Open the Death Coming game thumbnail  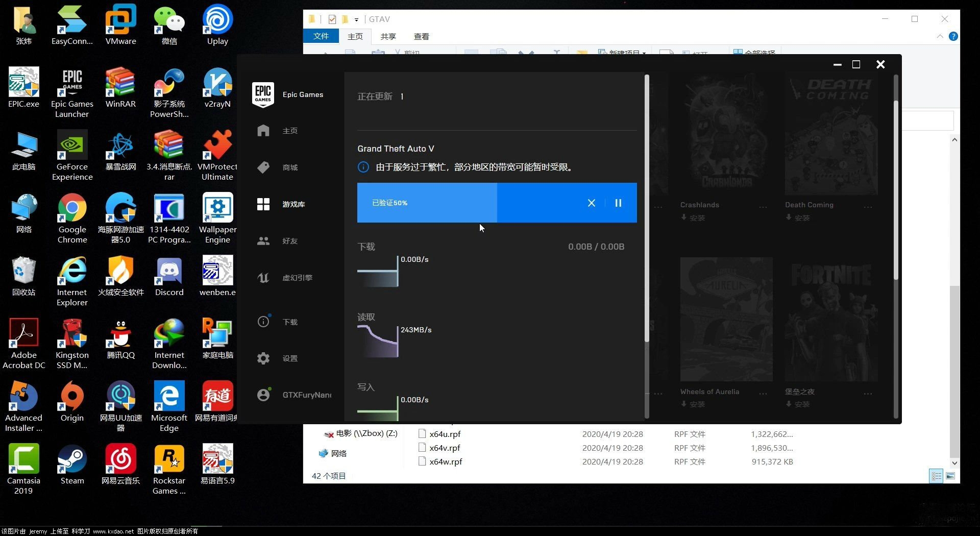pos(831,134)
